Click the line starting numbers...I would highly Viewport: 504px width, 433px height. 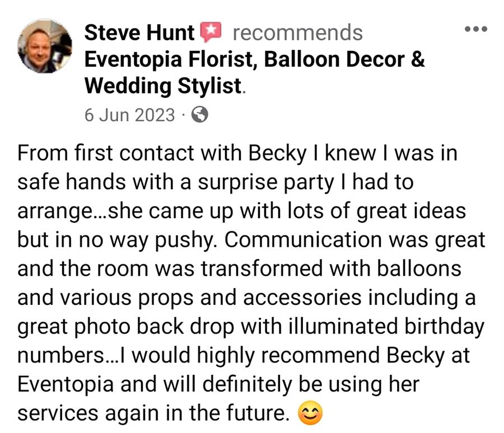pos(244,356)
